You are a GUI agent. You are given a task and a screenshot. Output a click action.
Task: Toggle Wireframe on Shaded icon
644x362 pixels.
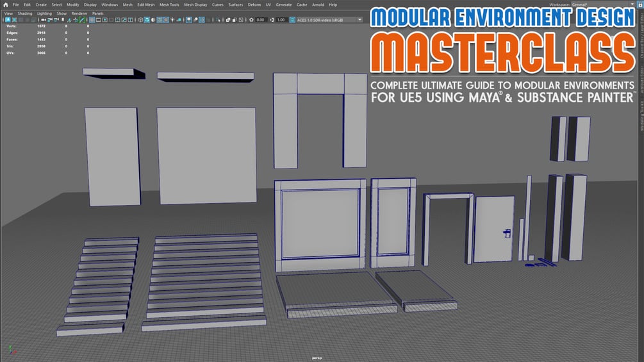pyautogui.click(x=160, y=20)
